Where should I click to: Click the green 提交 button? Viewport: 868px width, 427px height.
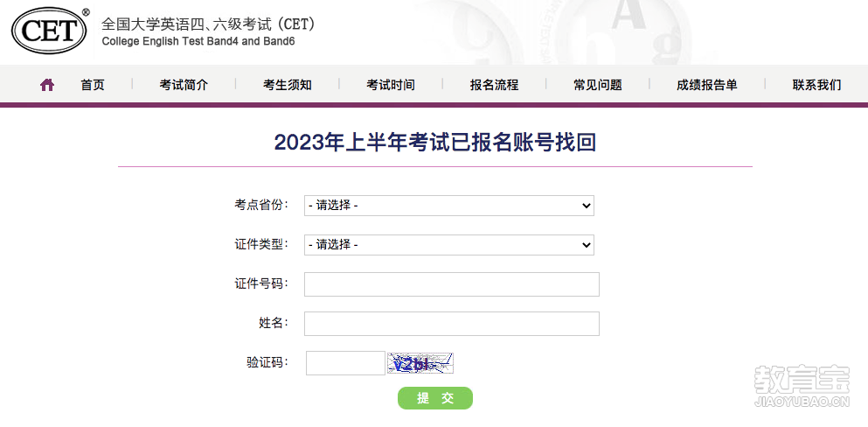(435, 398)
